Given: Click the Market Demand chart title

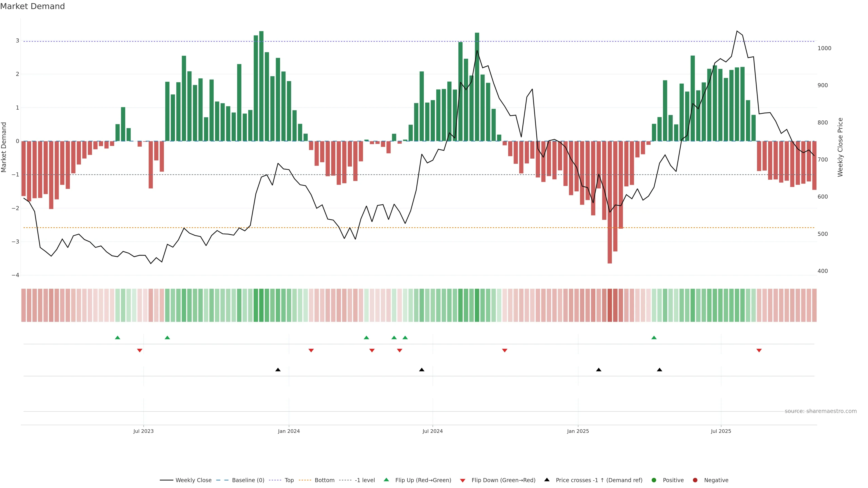Looking at the screenshot, I should click(32, 6).
